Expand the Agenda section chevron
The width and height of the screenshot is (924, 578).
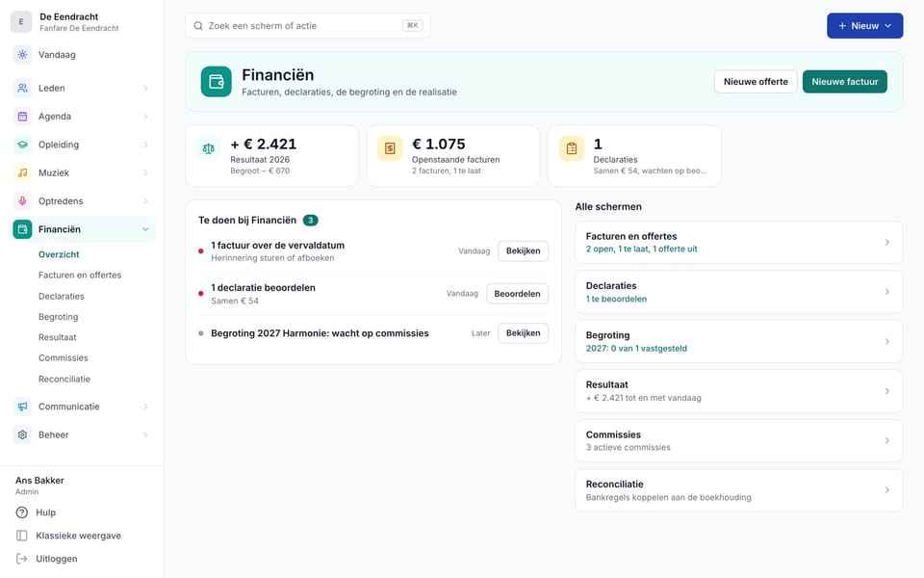(145, 117)
